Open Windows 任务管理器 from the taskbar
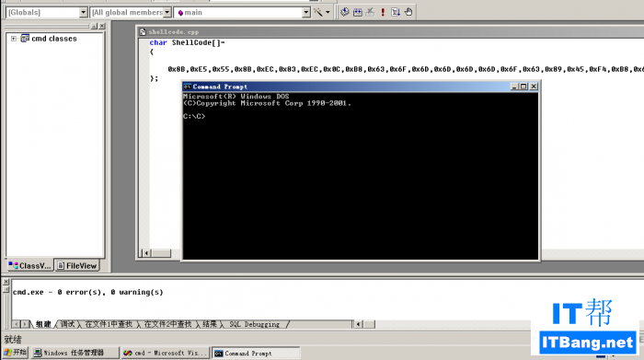The height and width of the screenshot is (360, 644). point(75,353)
